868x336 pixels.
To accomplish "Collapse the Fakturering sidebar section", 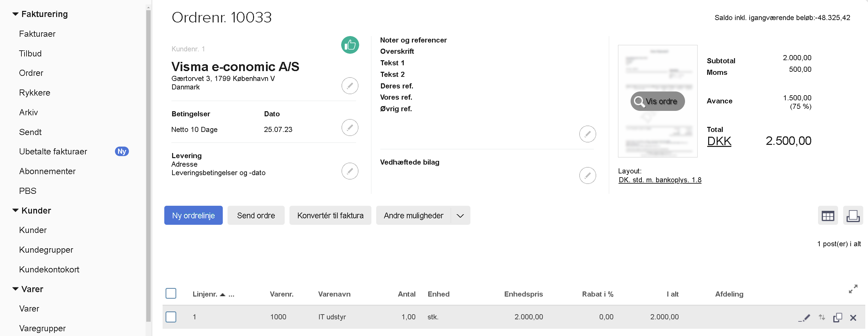I will click(x=15, y=14).
